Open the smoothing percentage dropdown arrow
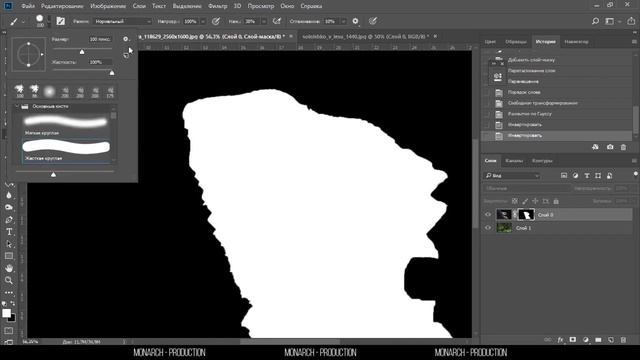 coord(343,21)
